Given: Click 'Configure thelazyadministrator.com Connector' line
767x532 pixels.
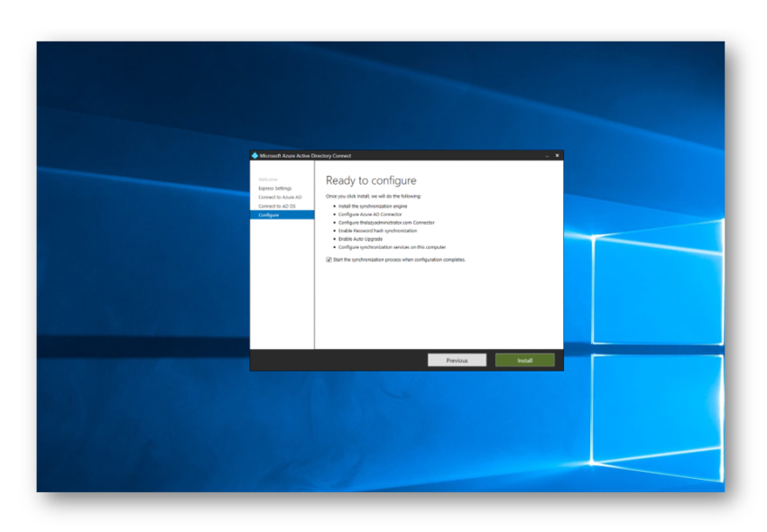Looking at the screenshot, I should (x=386, y=223).
